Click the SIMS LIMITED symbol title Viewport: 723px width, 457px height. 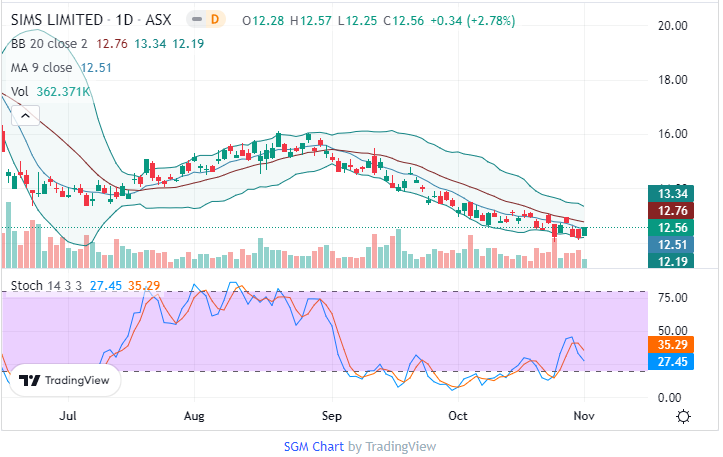coord(56,20)
